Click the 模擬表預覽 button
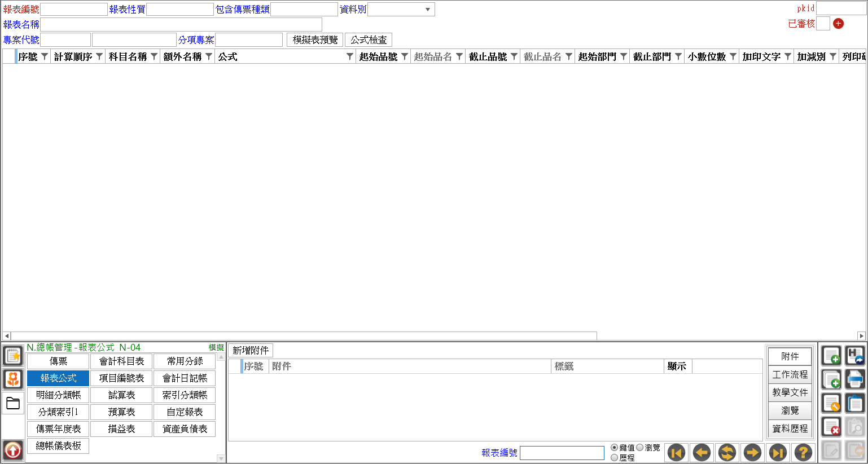This screenshot has height=464, width=868. point(315,40)
